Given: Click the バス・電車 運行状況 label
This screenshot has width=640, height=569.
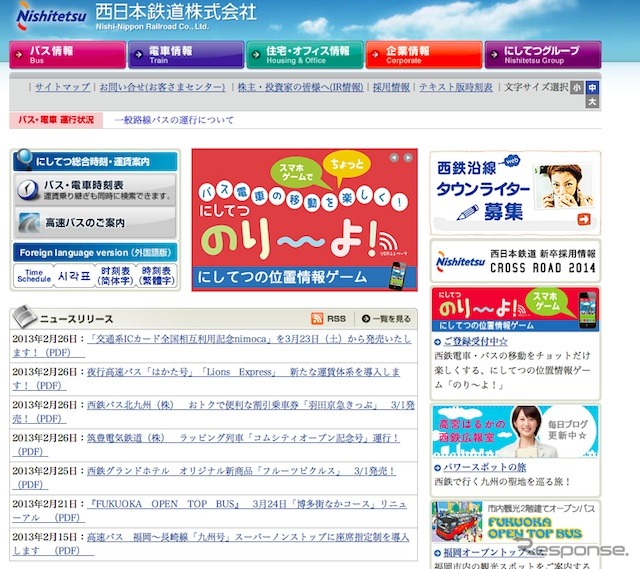Looking at the screenshot, I should [56, 120].
